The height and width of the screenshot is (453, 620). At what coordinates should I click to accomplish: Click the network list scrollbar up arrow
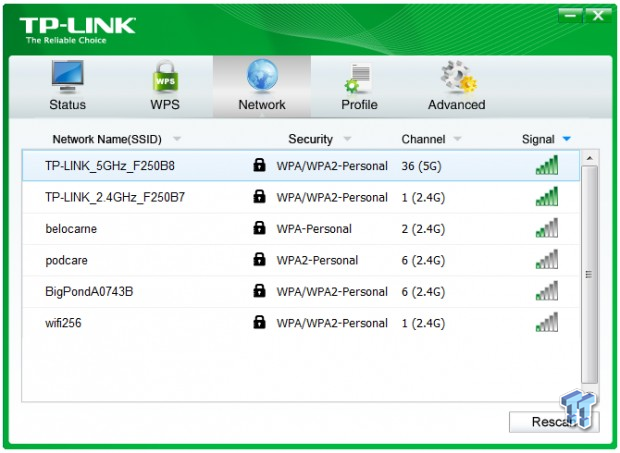point(590,158)
